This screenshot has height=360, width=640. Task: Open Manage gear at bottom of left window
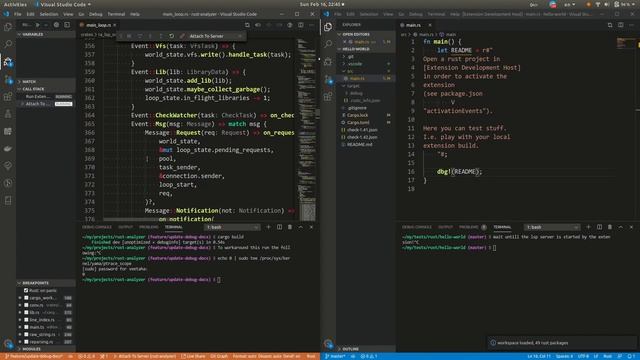(x=8, y=344)
